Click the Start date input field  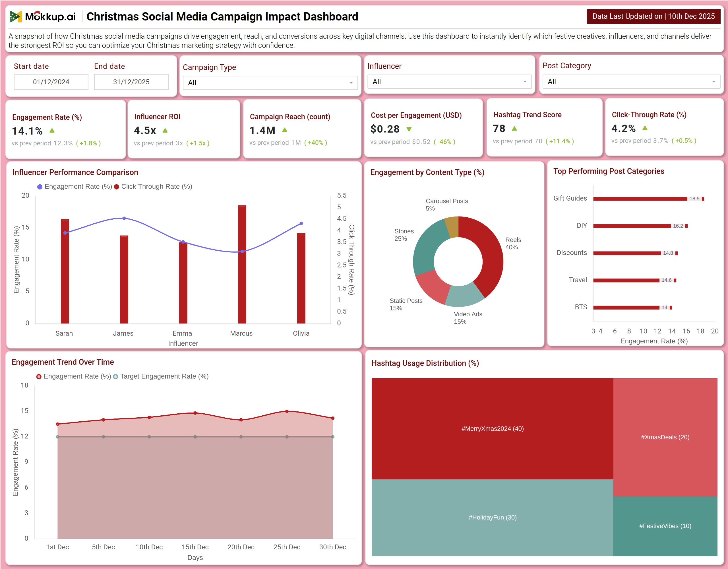pyautogui.click(x=51, y=82)
